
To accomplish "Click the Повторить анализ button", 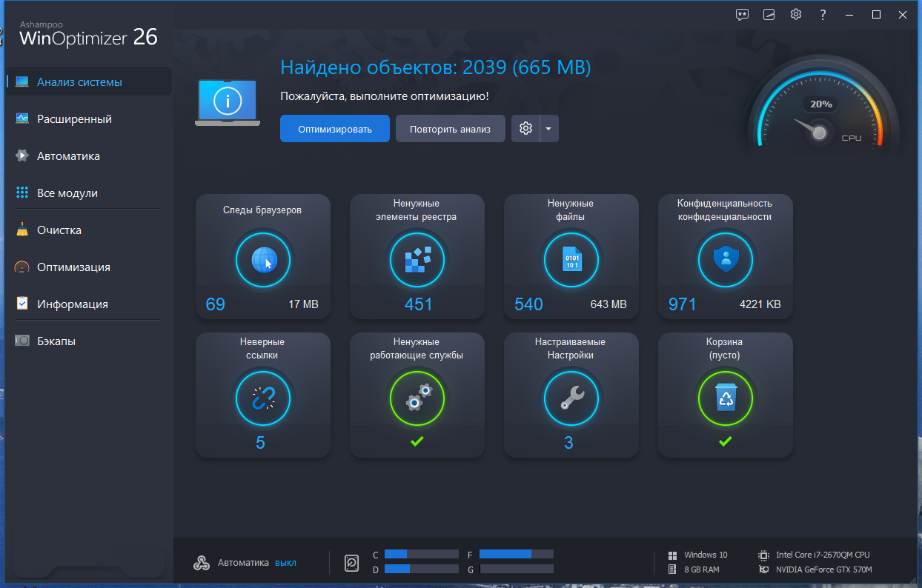I will [x=450, y=128].
